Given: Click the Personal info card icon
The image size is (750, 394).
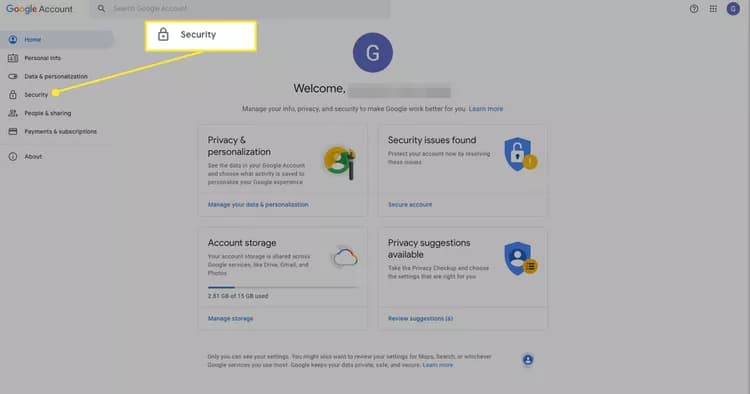Looking at the screenshot, I should (x=13, y=58).
